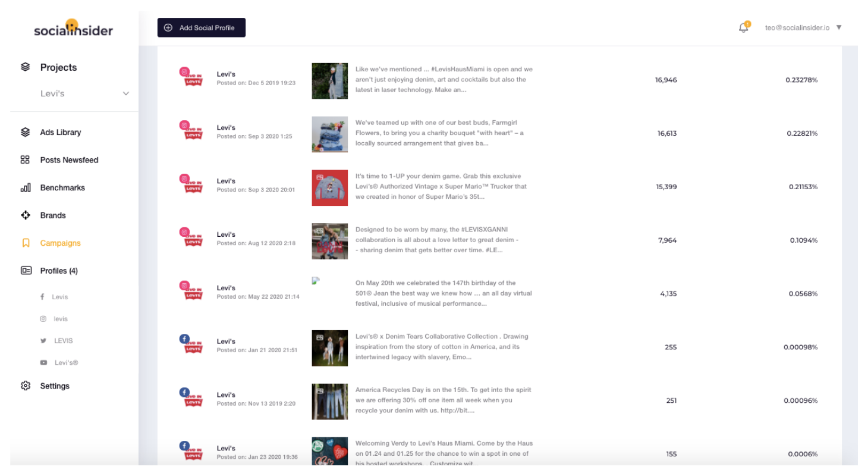Open the #LevisHausMiami post thumbnail
Image resolution: width=868 pixels, height=476 pixels.
click(x=329, y=80)
